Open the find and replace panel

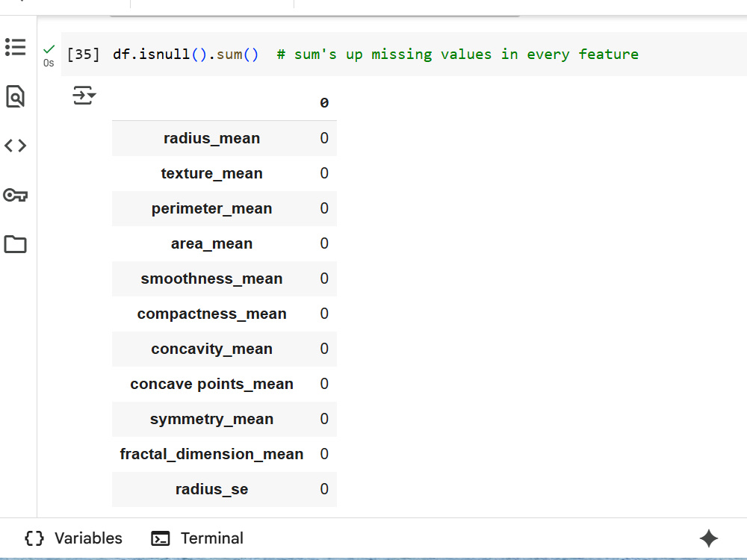[15, 96]
